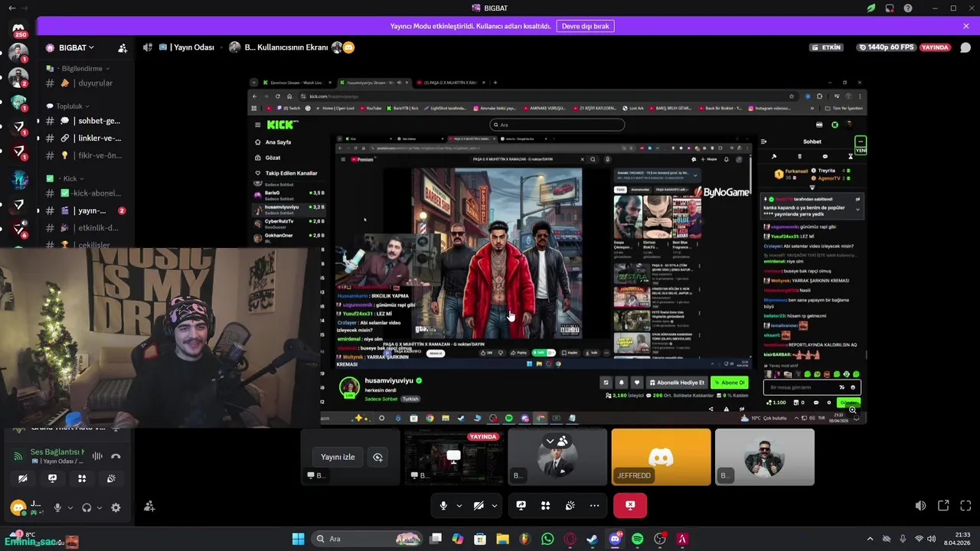The image size is (980, 551).
Task: Click the Yayını izle button
Action: pyautogui.click(x=338, y=457)
